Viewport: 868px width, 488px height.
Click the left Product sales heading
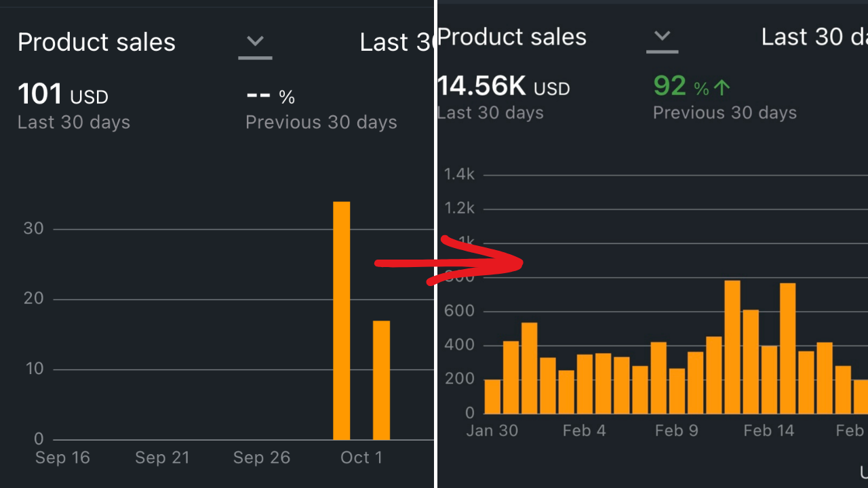tap(96, 42)
